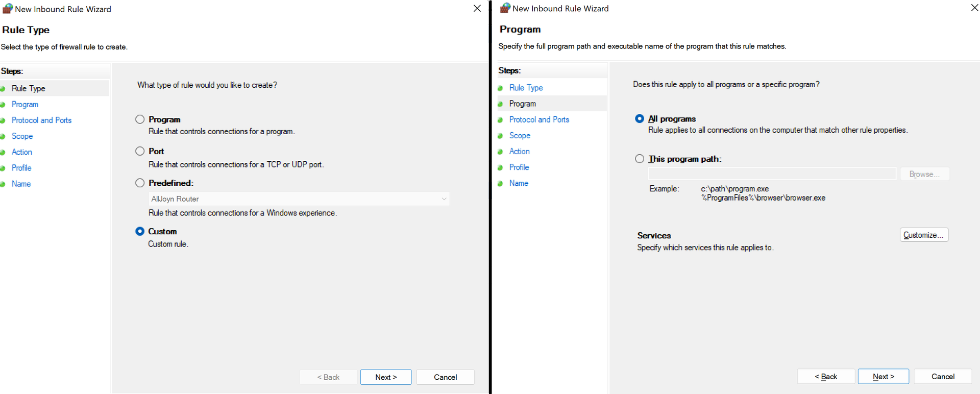Click Next in the Rule Type wizard
Image resolution: width=980 pixels, height=394 pixels.
385,377
